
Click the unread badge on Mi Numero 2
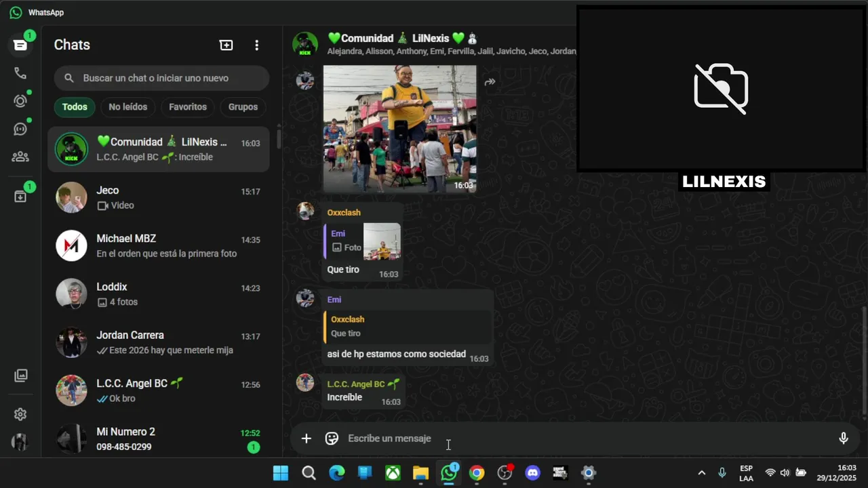point(253,447)
